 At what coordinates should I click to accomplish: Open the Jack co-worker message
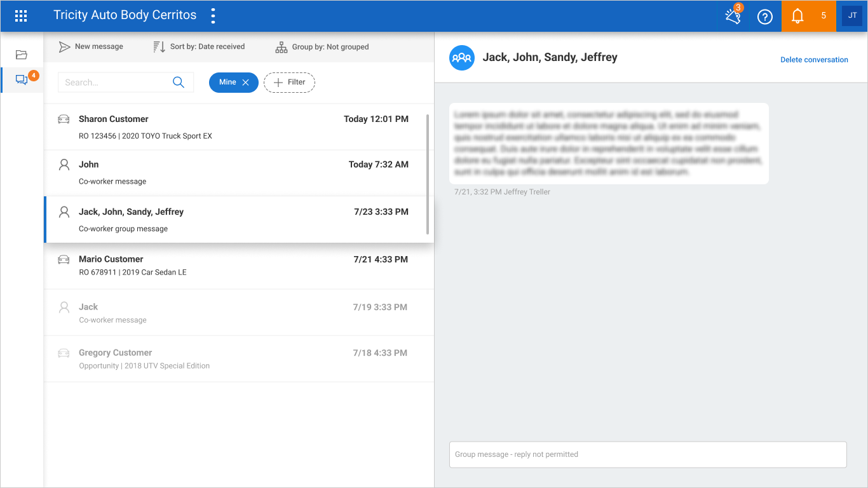click(x=238, y=313)
